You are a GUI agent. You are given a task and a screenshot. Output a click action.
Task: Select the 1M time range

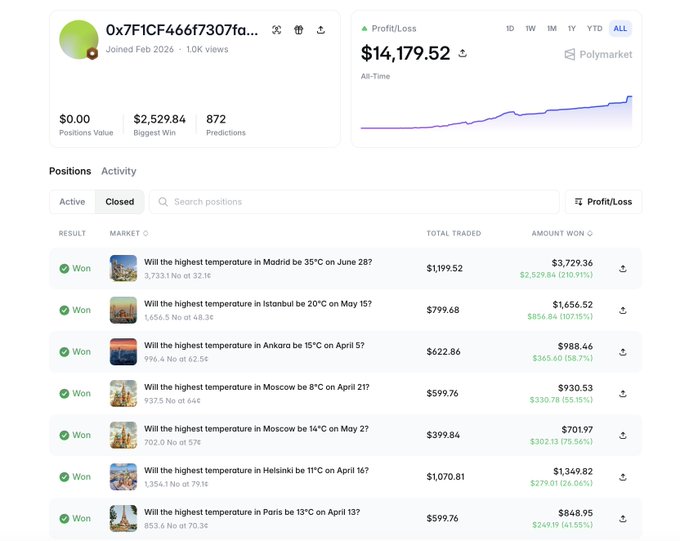point(552,28)
